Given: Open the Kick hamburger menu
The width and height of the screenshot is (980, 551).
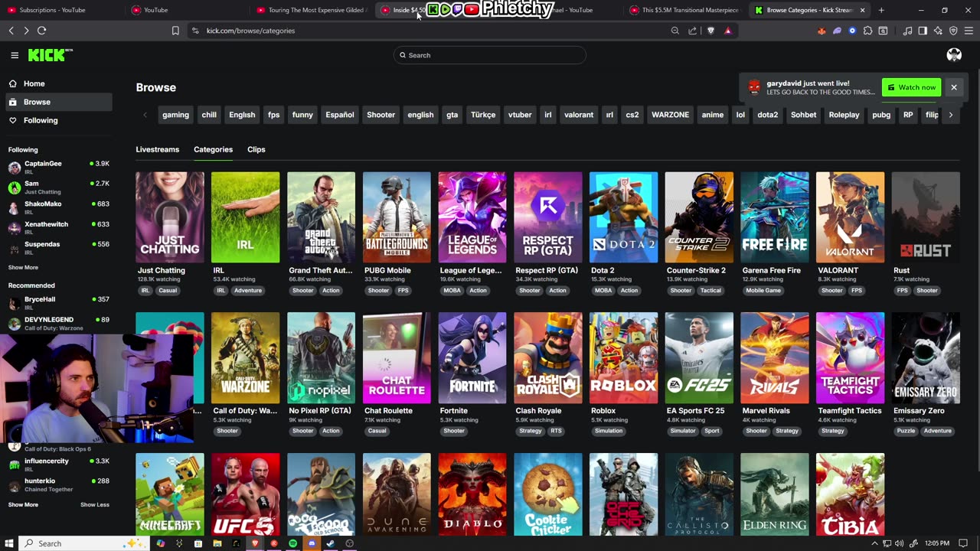Looking at the screenshot, I should [15, 55].
